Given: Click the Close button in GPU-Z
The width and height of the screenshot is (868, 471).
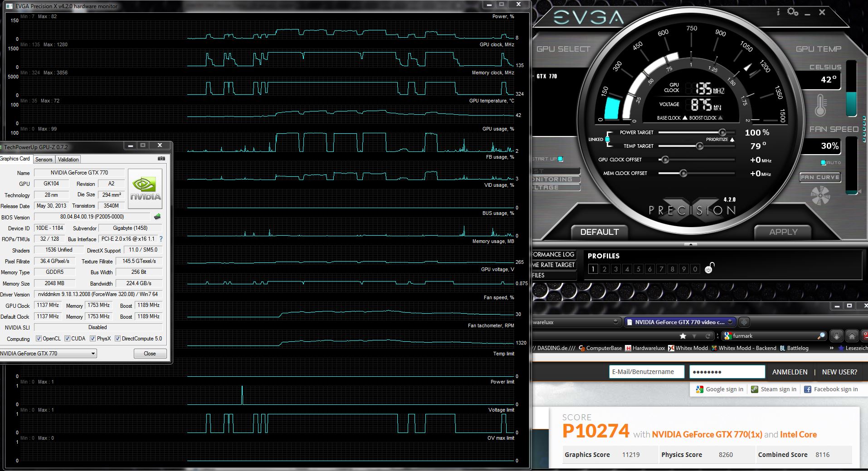Looking at the screenshot, I should [x=150, y=354].
